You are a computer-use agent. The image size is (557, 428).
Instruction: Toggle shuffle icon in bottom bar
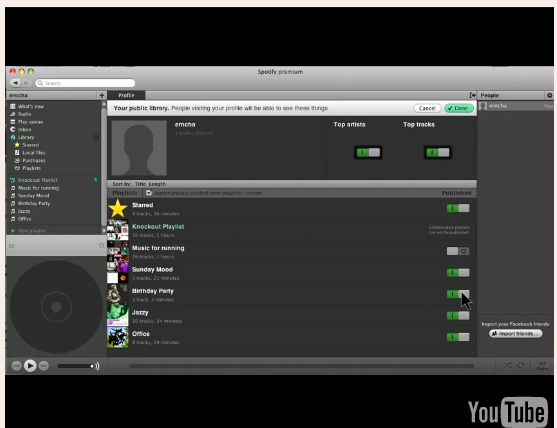coord(507,365)
